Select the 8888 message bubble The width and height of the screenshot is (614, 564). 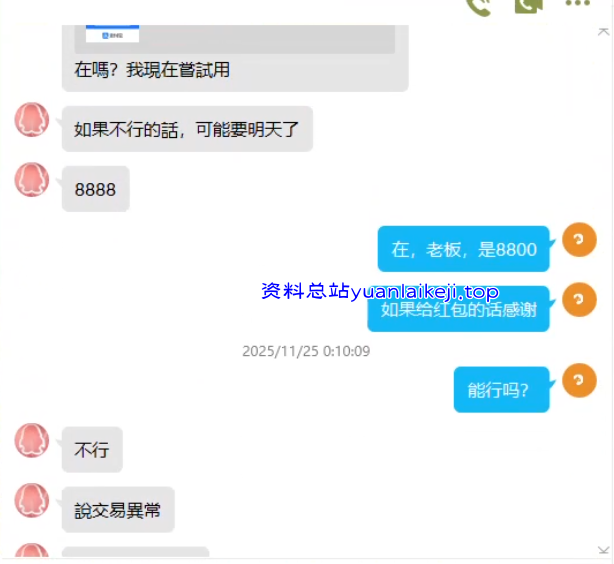pos(96,189)
